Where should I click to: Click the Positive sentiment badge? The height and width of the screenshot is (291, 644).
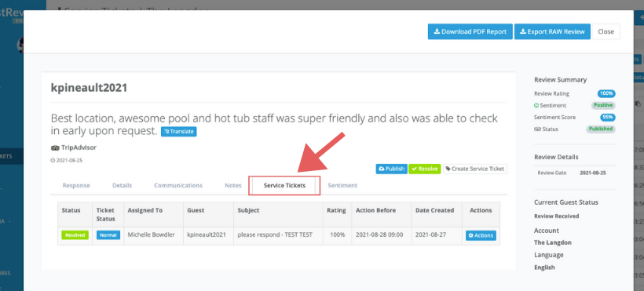click(603, 105)
